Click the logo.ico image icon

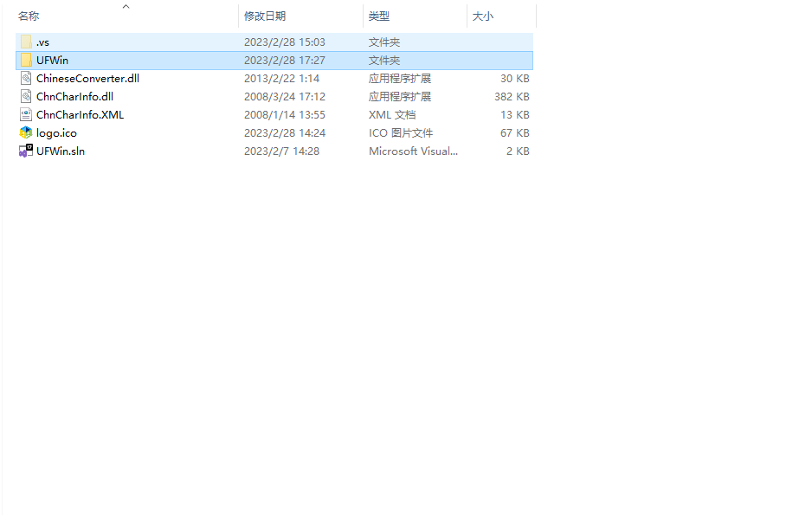[x=26, y=132]
